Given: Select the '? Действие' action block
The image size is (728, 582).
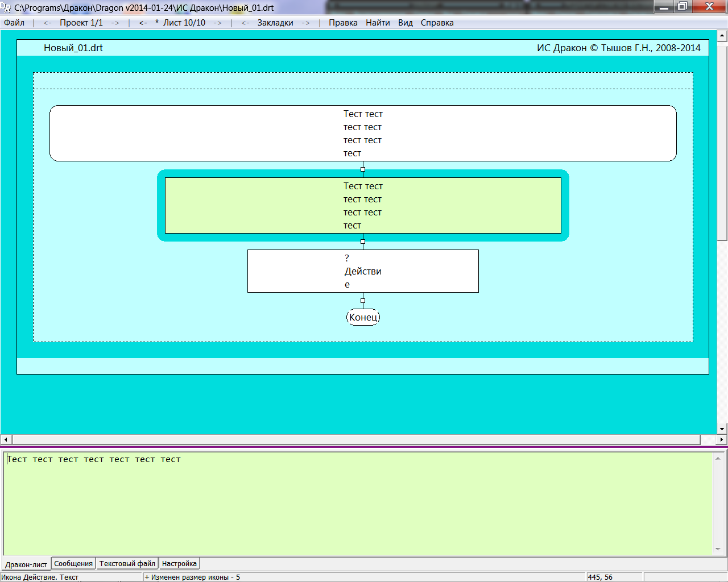Looking at the screenshot, I should 363,271.
